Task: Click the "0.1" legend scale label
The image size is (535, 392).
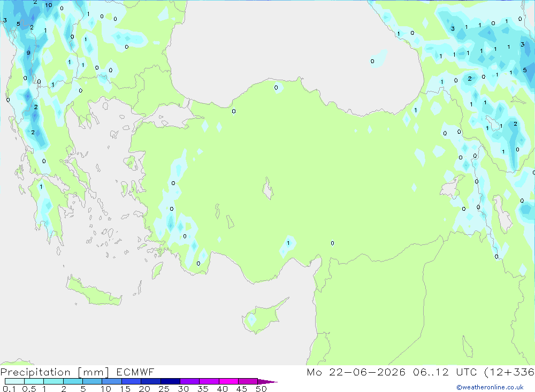Action: pyautogui.click(x=9, y=389)
